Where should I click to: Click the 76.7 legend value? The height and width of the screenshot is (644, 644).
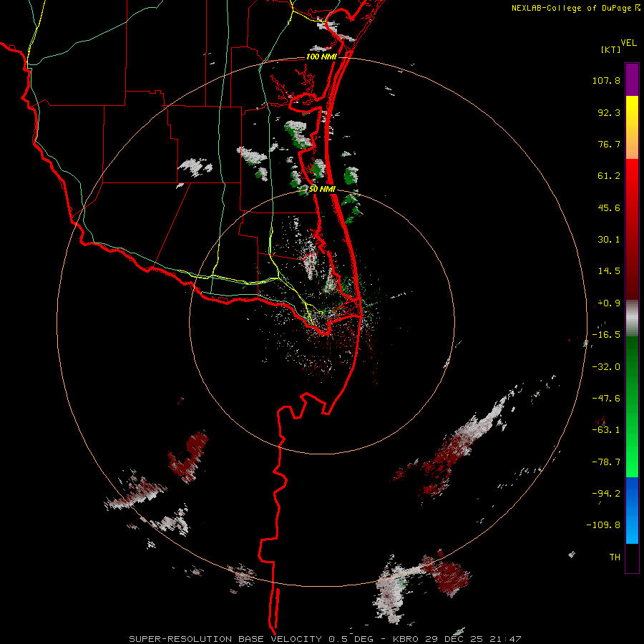[609, 144]
